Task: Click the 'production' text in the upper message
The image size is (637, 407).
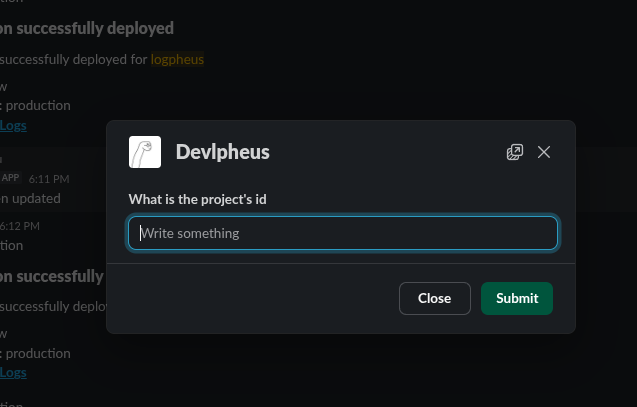Action: (x=38, y=105)
